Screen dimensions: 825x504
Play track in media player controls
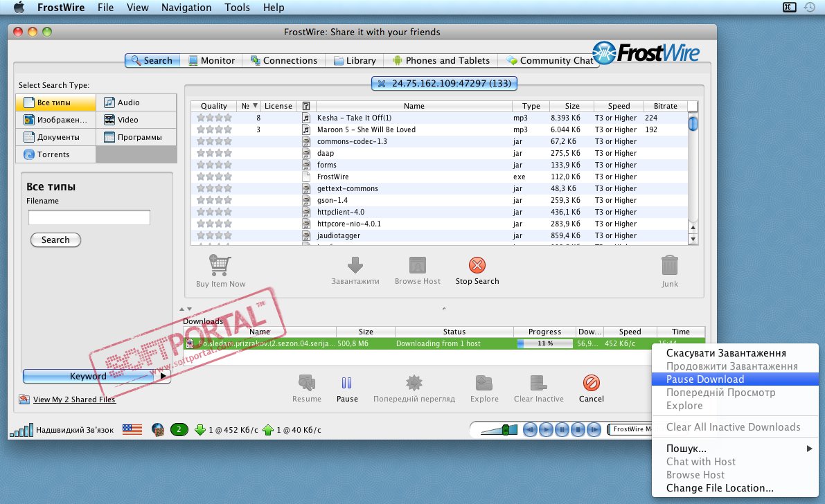tap(546, 430)
